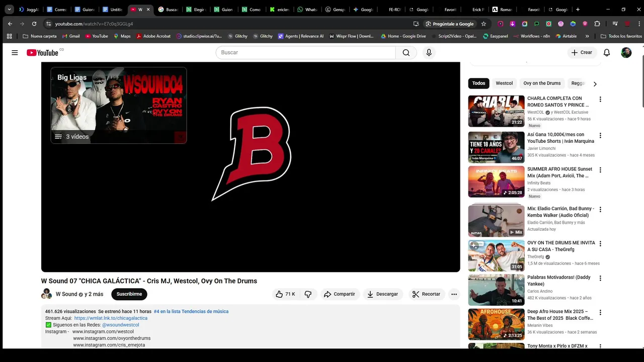The image size is (644, 362).
Task: Open the Iván Marquina video thumbnail
Action: [496, 147]
